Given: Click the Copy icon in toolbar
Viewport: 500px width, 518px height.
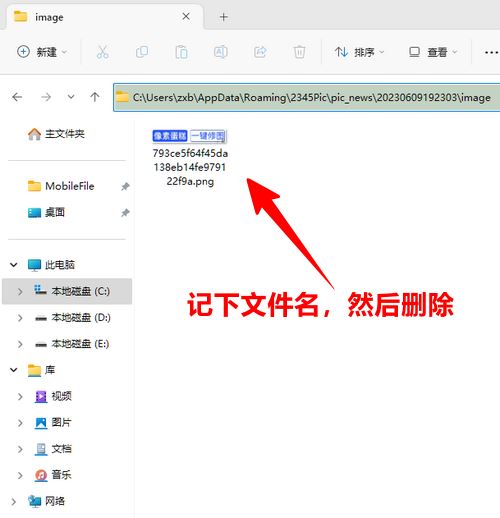Looking at the screenshot, I should point(142,52).
